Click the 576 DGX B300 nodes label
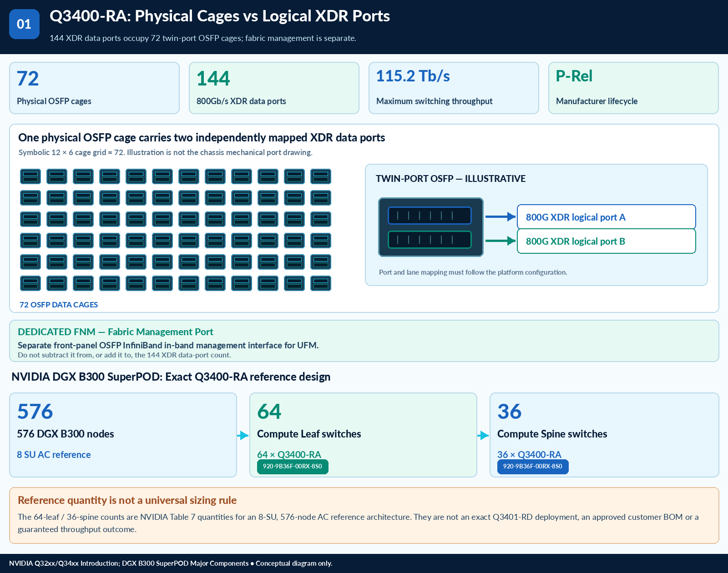The image size is (728, 573). coord(66,434)
